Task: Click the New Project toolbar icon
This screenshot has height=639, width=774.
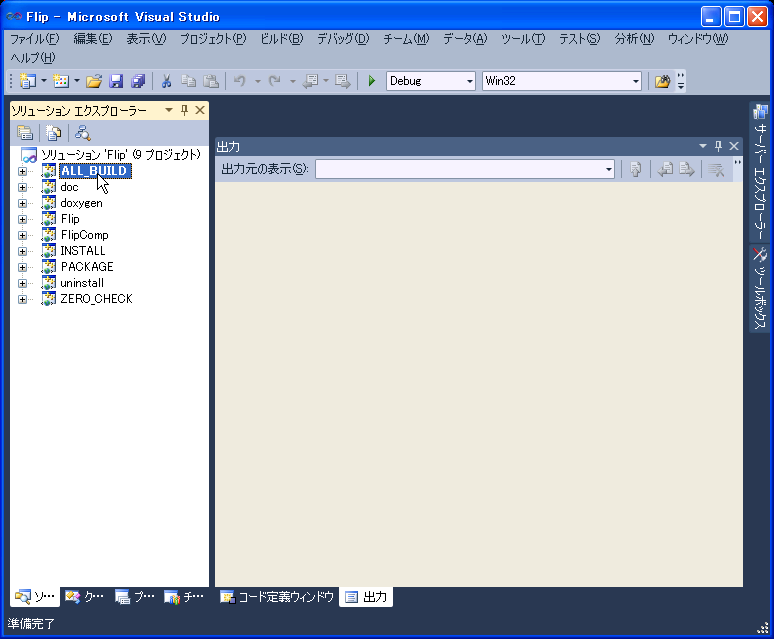Action: (x=27, y=81)
